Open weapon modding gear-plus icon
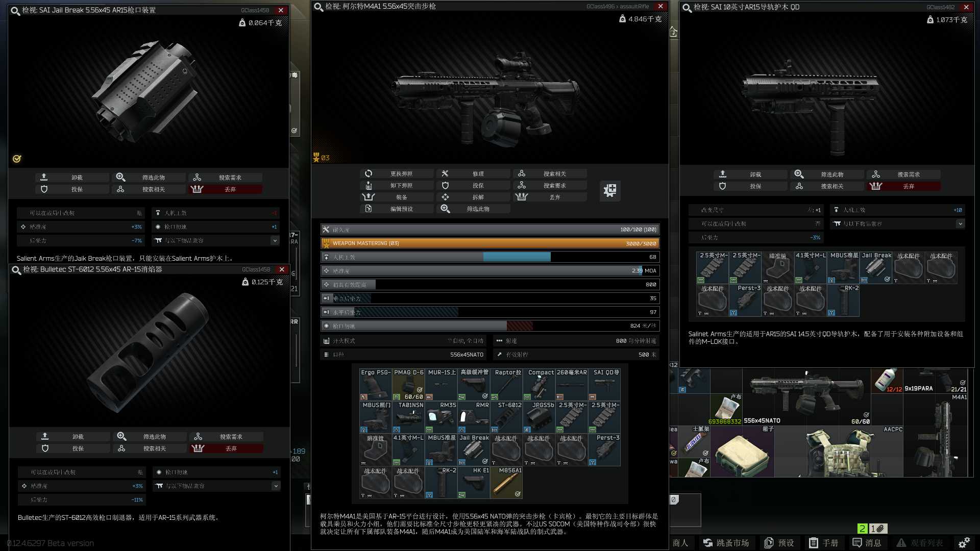980x551 pixels. coord(610,190)
